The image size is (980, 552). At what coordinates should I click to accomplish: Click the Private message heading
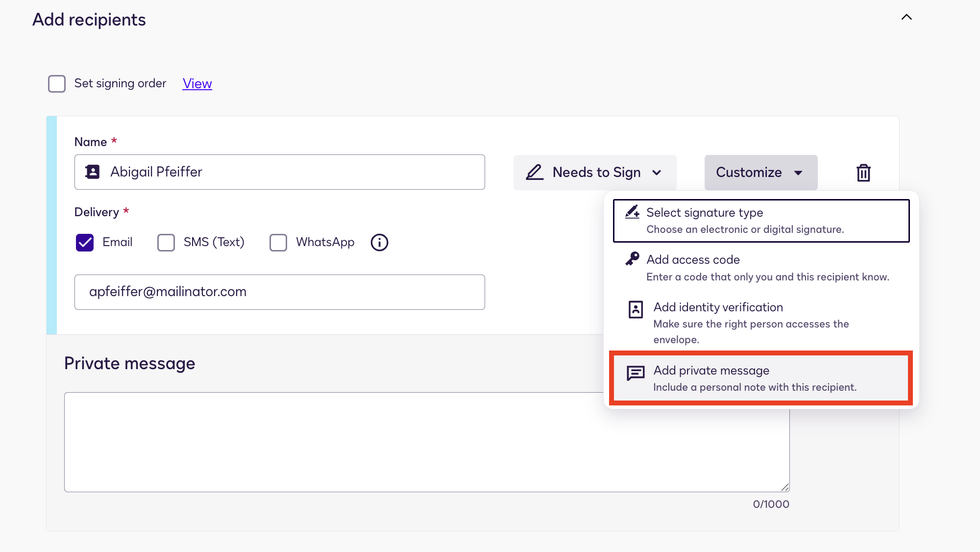coord(130,363)
